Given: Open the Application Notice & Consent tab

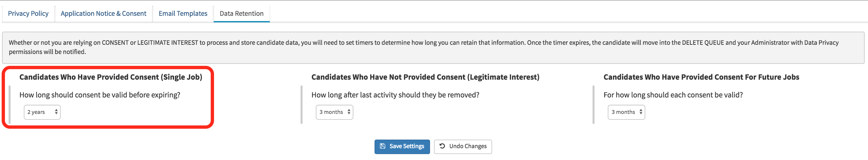Looking at the screenshot, I should (103, 14).
